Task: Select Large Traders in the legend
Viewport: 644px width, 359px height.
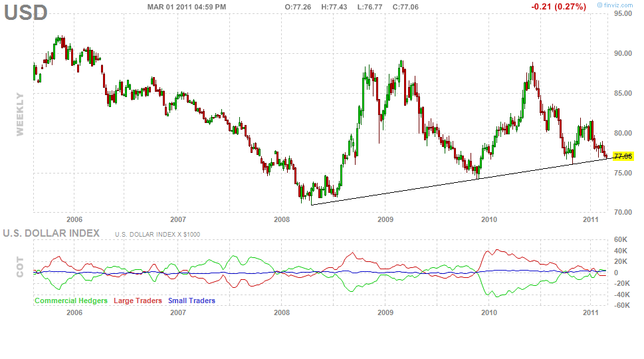Action: 138,300
